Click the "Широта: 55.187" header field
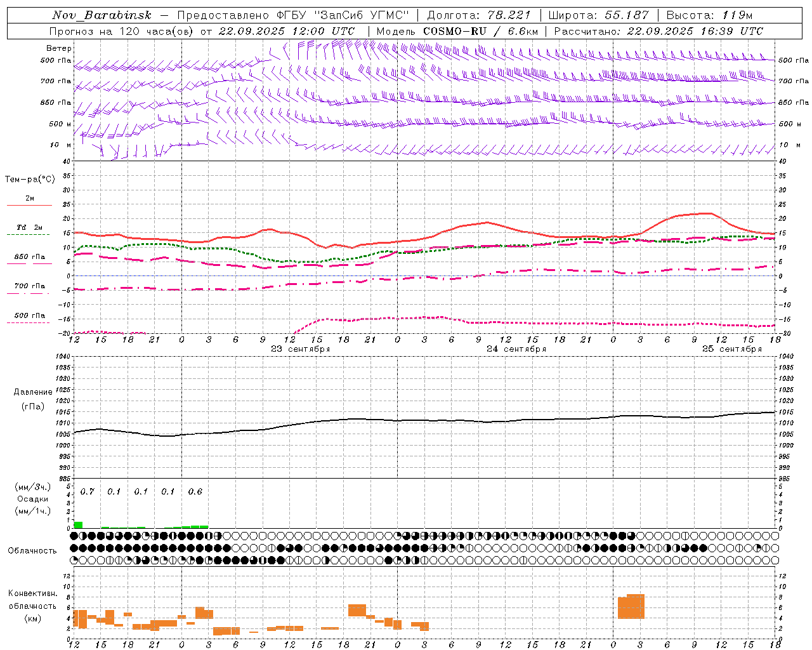Viewport: 812px width, 650px height. tap(599, 15)
